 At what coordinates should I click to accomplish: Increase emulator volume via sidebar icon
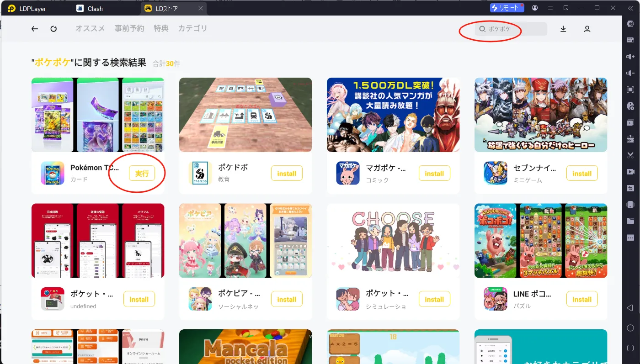(x=630, y=56)
